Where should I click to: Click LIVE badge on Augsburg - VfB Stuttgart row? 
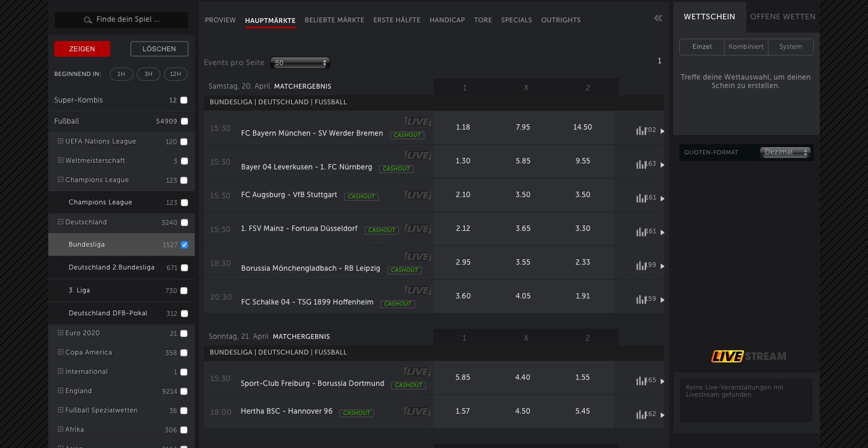tap(418, 195)
